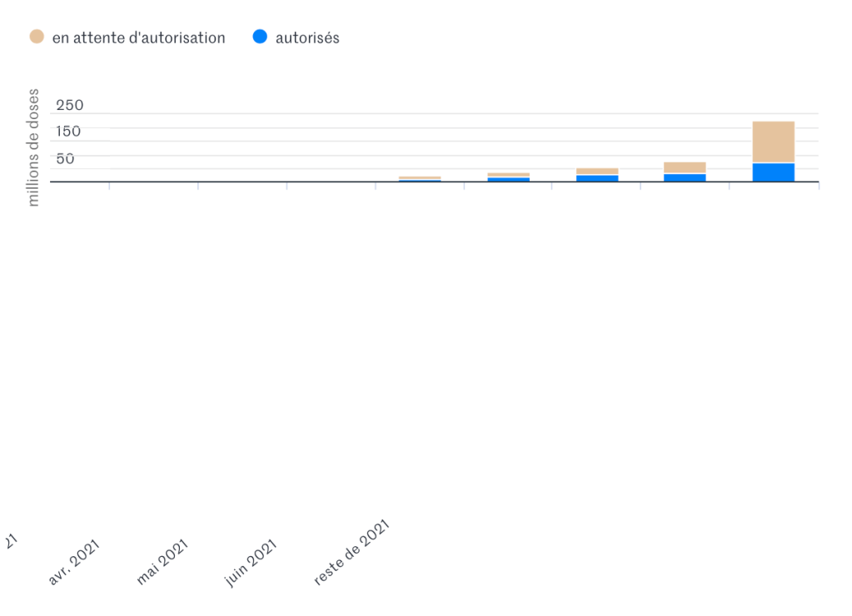Click the 250 y-axis tick label
Image resolution: width=852 pixels, height=616 pixels.
tap(70, 105)
